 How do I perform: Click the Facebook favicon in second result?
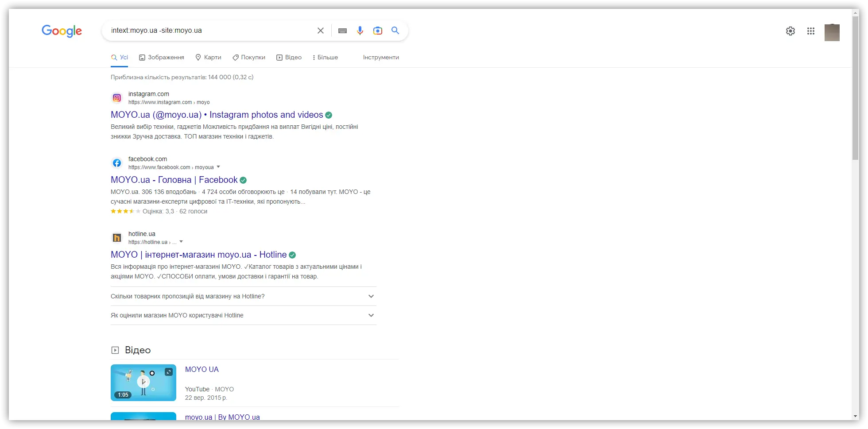117,163
